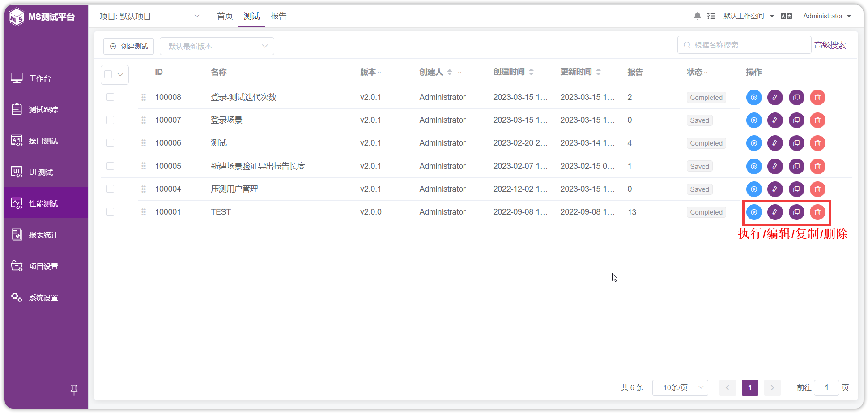Delete the TEST row 100001
The width and height of the screenshot is (868, 413).
click(x=817, y=212)
